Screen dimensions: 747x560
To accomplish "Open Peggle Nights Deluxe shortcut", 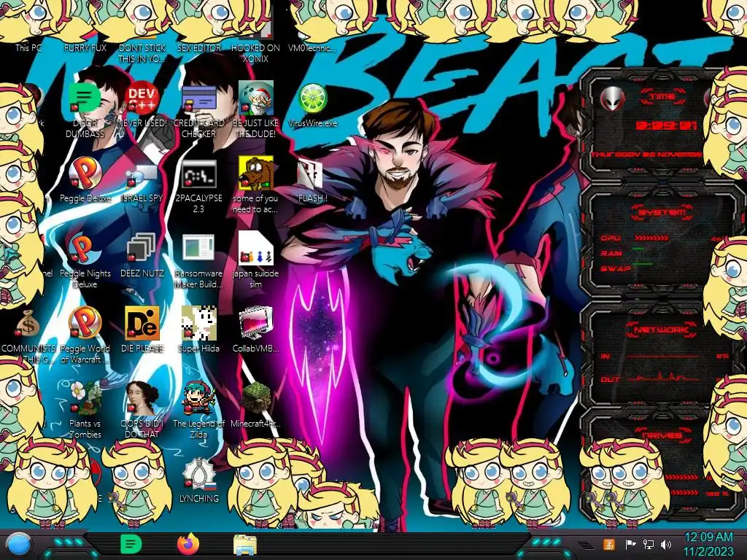I will coord(85,249).
